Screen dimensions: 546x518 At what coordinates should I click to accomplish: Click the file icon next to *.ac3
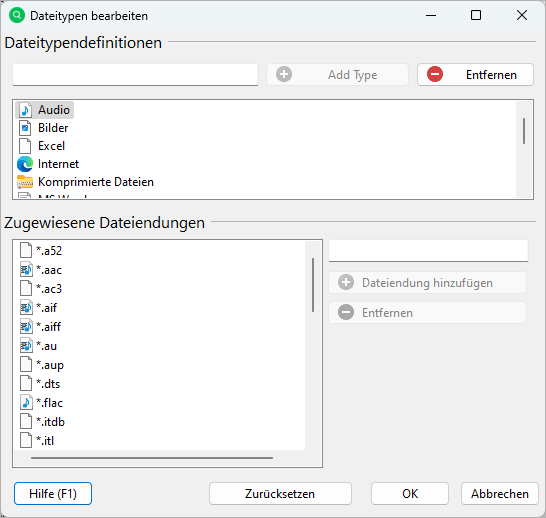pos(26,289)
